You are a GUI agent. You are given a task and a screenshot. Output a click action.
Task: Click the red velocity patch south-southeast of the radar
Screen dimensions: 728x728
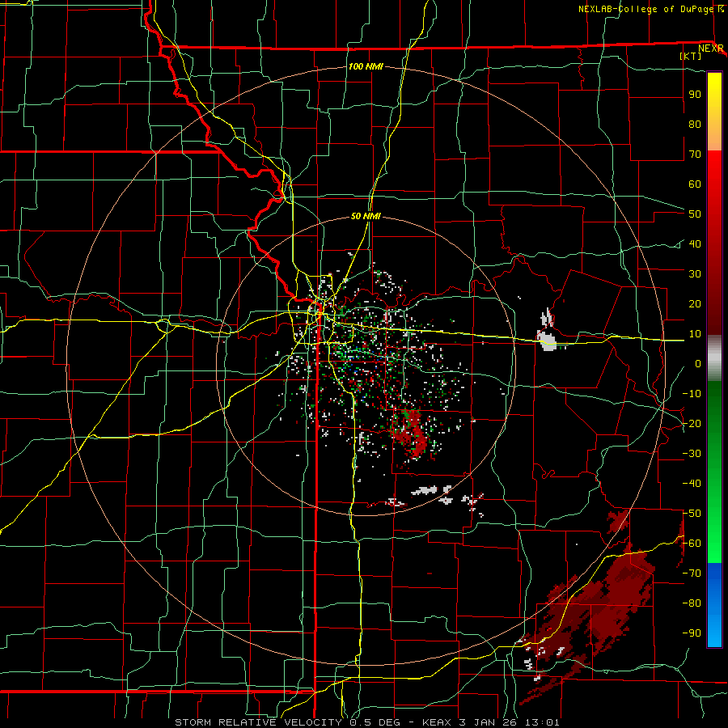411,434
